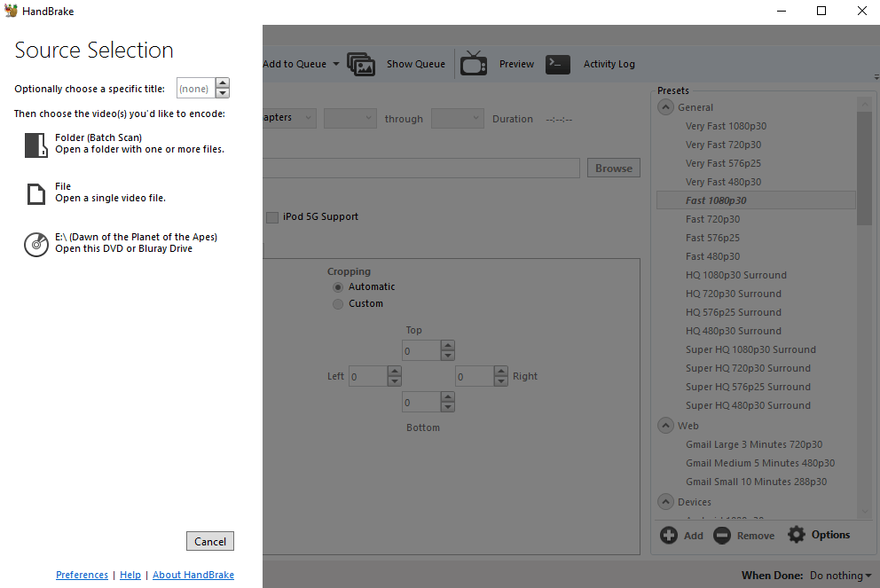Image resolution: width=880 pixels, height=588 pixels.
Task: Select the Custom cropping radio button
Action: (338, 304)
